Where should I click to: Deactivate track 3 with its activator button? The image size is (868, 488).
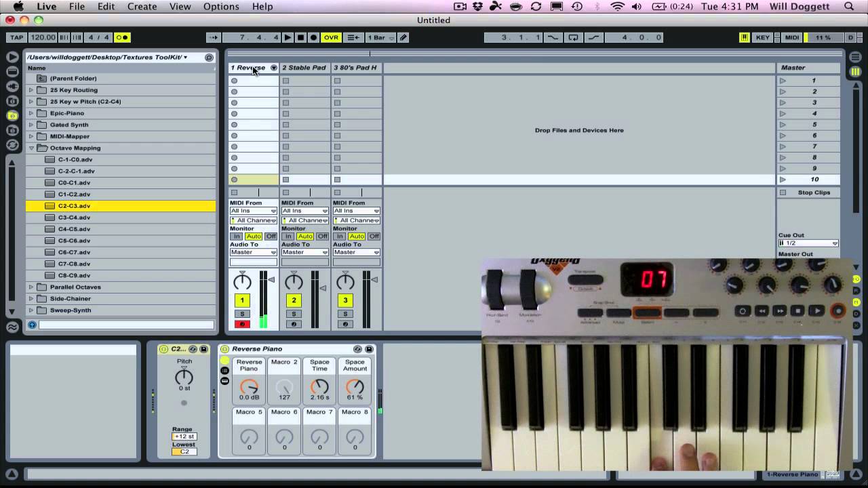(345, 300)
